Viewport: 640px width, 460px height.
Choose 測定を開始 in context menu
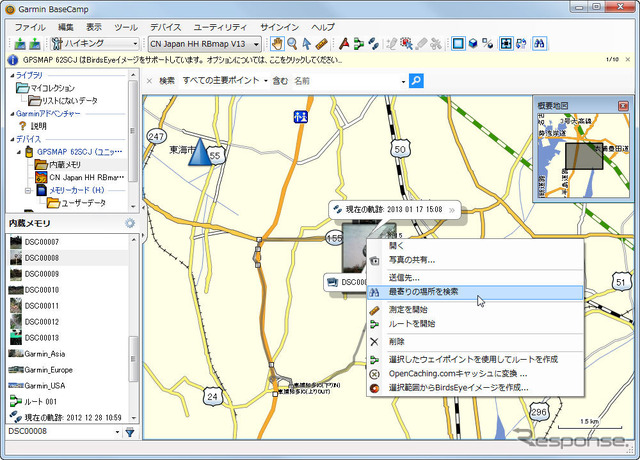pos(475,310)
